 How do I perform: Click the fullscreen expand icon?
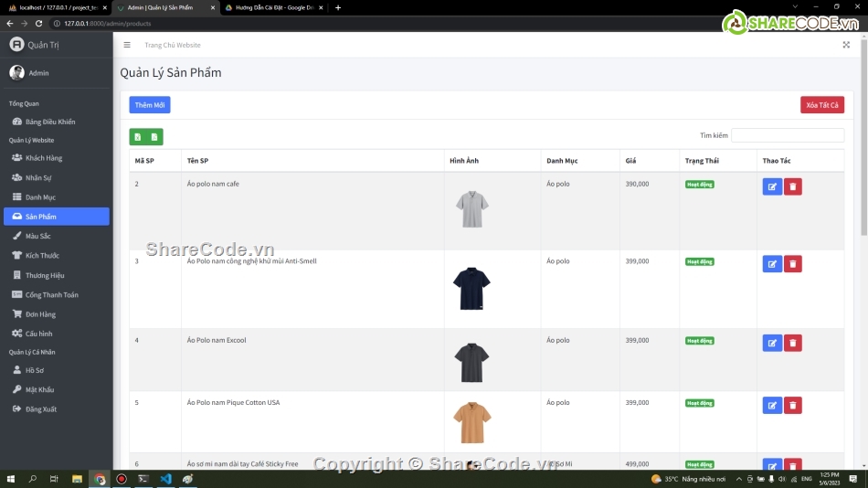tap(846, 45)
